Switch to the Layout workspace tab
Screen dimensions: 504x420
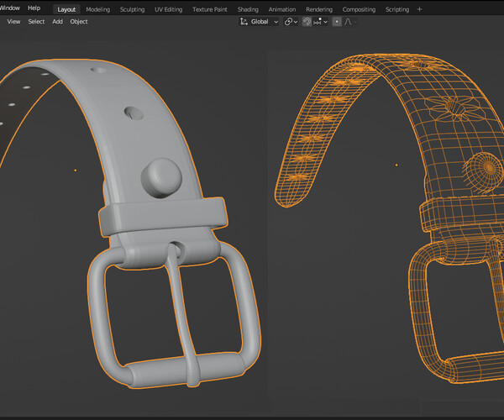point(66,9)
